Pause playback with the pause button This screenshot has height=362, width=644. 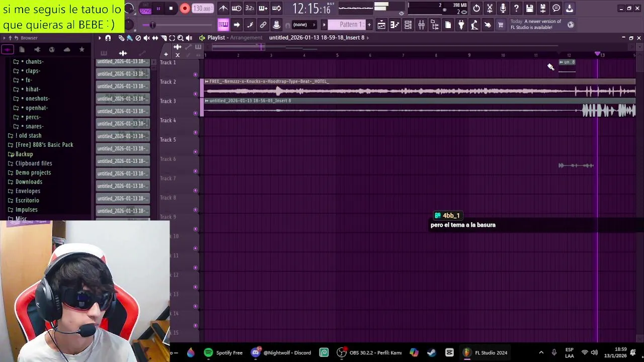click(158, 9)
